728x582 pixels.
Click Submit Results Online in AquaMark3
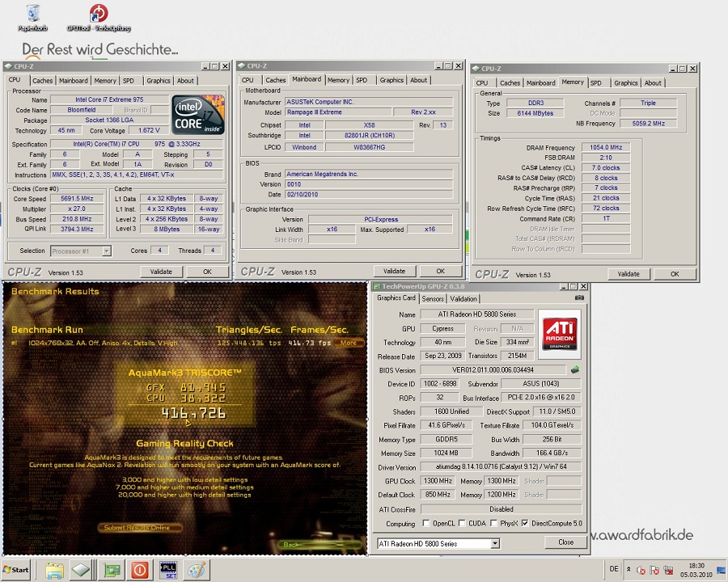139,528
